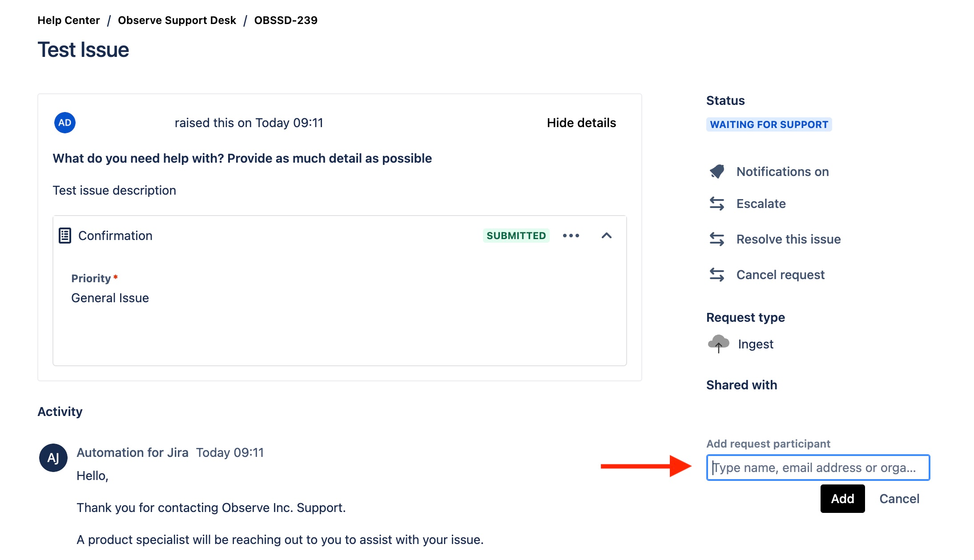
Task: Open the Confirmation form three-dot menu
Action: (571, 236)
